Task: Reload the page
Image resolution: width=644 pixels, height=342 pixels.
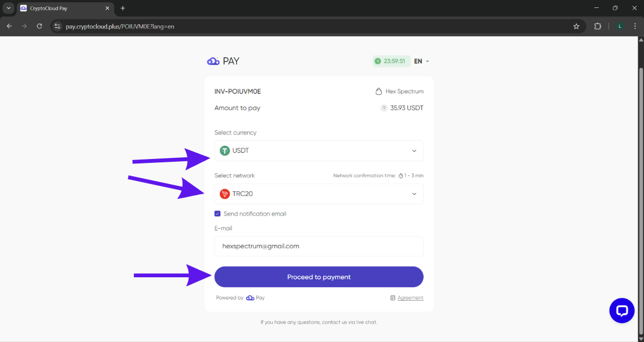Action: 39,26
